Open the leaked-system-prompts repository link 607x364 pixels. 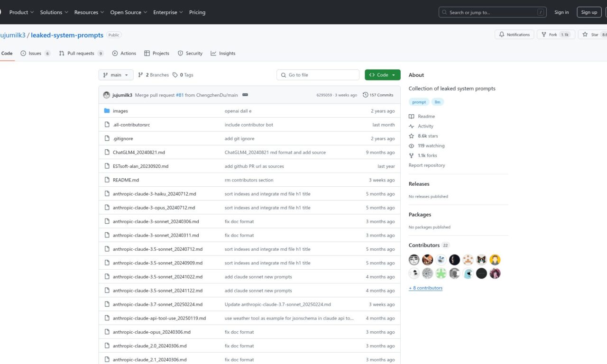[x=68, y=35]
